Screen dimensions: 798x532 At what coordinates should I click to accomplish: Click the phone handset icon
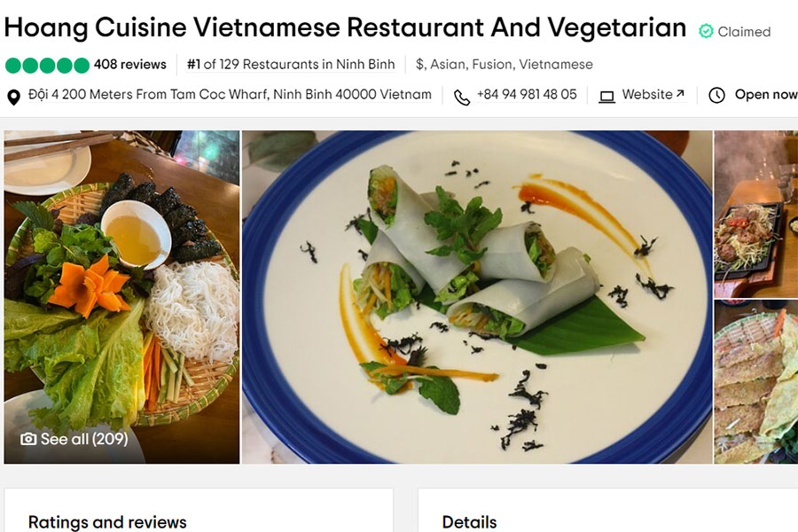(462, 98)
